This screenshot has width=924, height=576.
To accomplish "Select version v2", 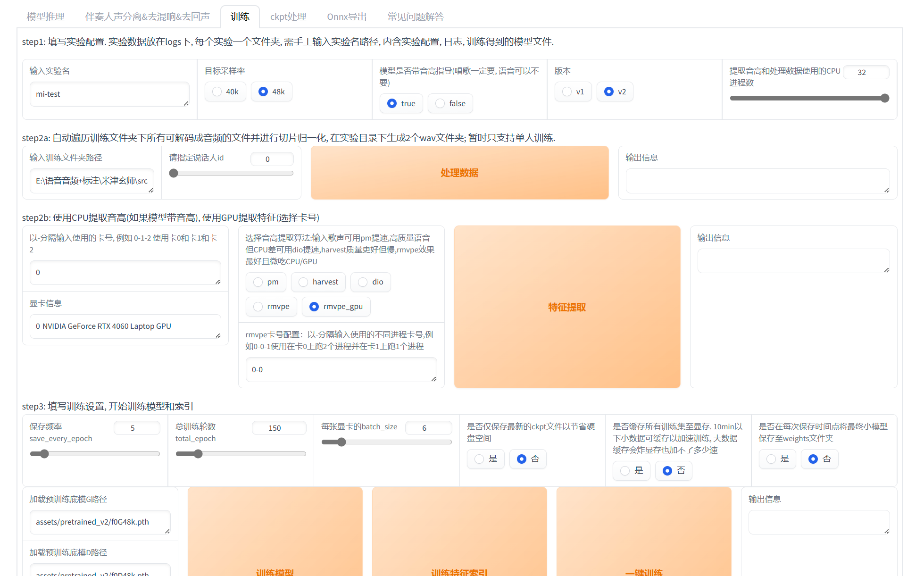I will (615, 92).
